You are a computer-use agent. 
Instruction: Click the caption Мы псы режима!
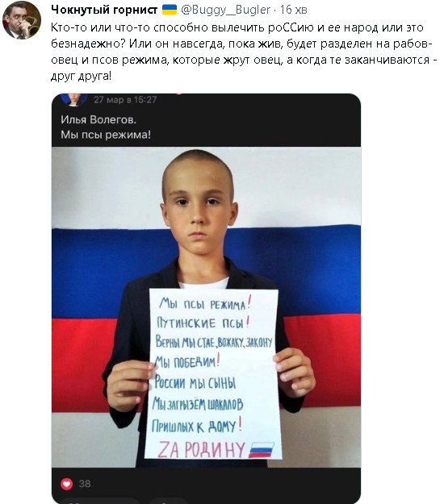[x=106, y=135]
